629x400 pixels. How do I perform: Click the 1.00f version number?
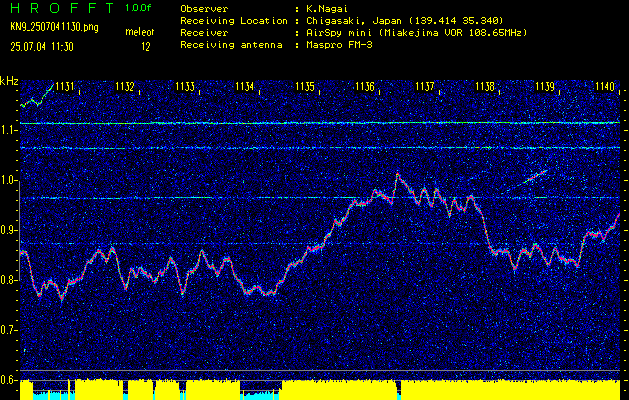138,8
